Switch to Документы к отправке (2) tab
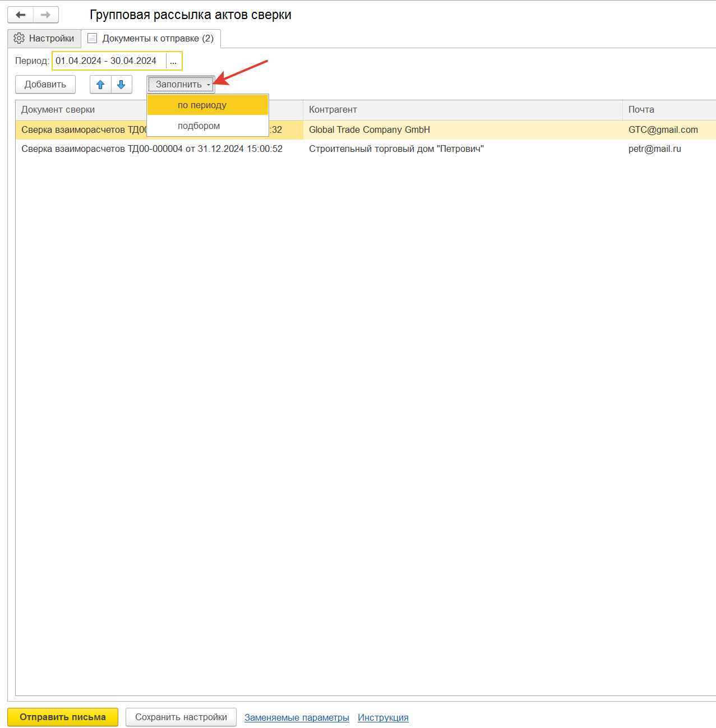716x728 pixels. [151, 38]
